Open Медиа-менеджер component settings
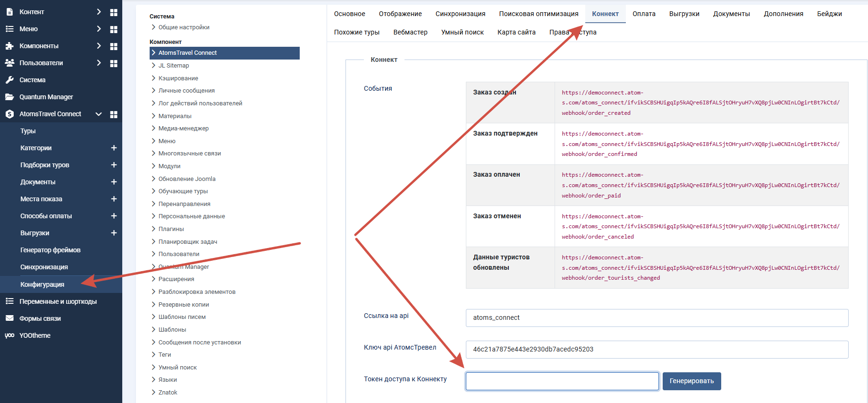 coord(183,129)
